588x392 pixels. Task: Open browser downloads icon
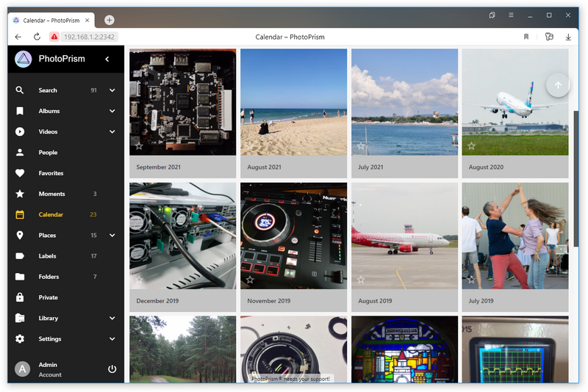[568, 37]
